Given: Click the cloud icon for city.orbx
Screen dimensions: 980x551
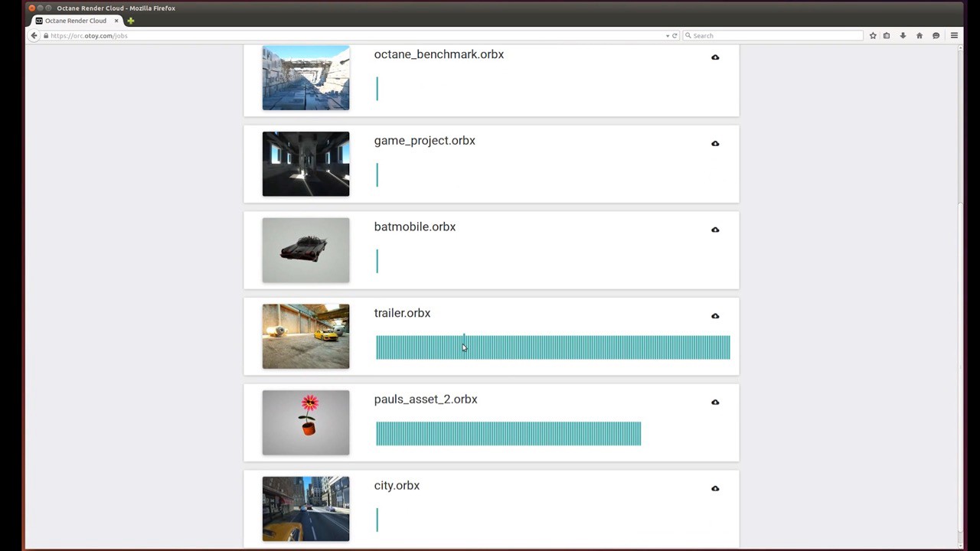Looking at the screenshot, I should [x=715, y=488].
